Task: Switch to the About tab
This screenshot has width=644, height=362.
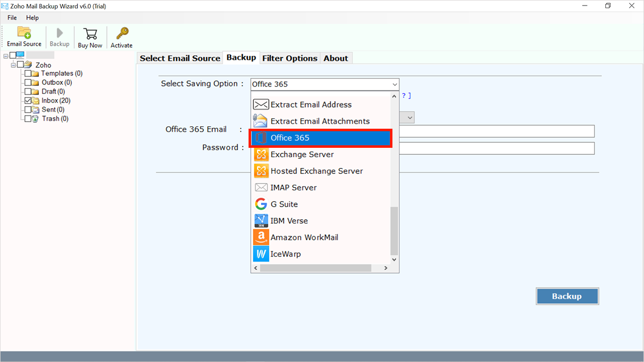Action: pyautogui.click(x=336, y=58)
